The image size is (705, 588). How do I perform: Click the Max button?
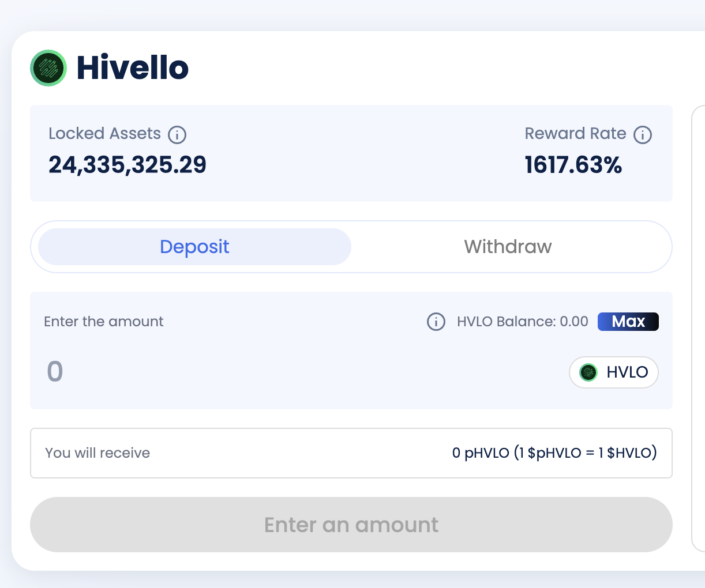coord(628,322)
